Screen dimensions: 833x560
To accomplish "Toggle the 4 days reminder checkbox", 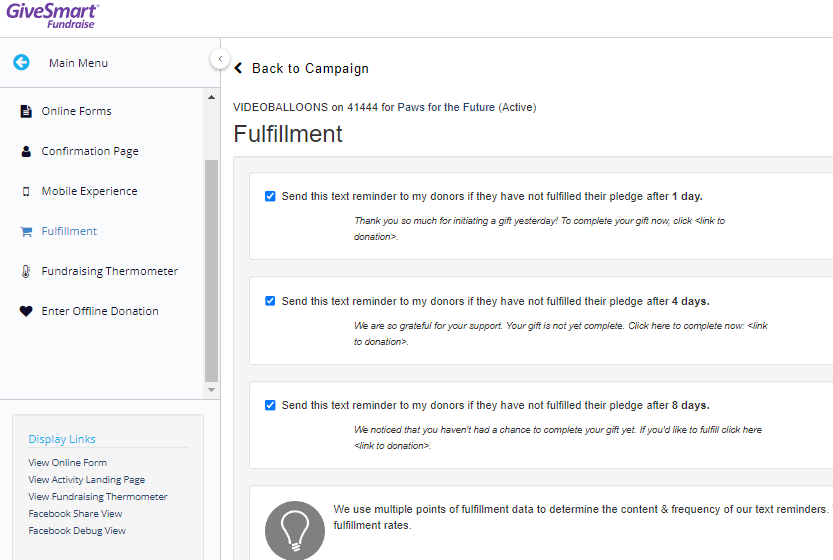I will (x=270, y=301).
